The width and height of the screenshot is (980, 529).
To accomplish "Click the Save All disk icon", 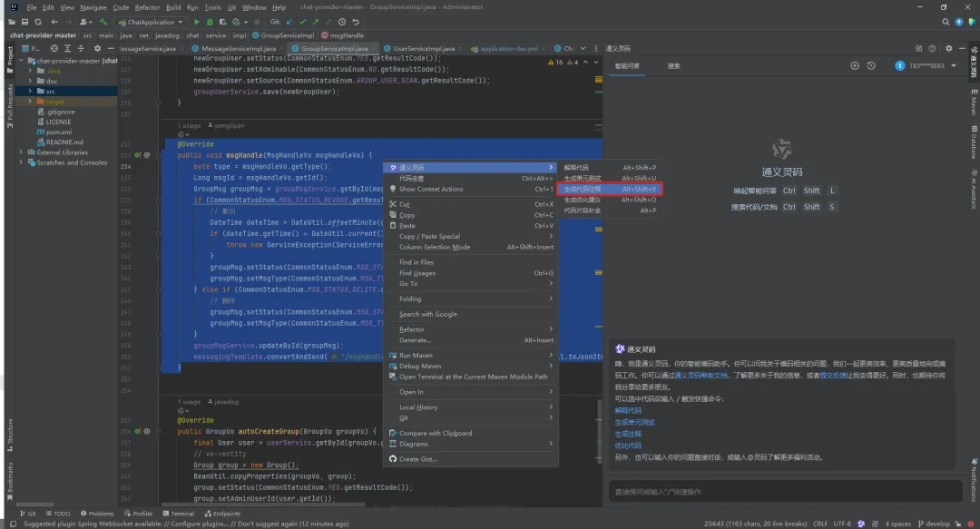I will pos(25,22).
